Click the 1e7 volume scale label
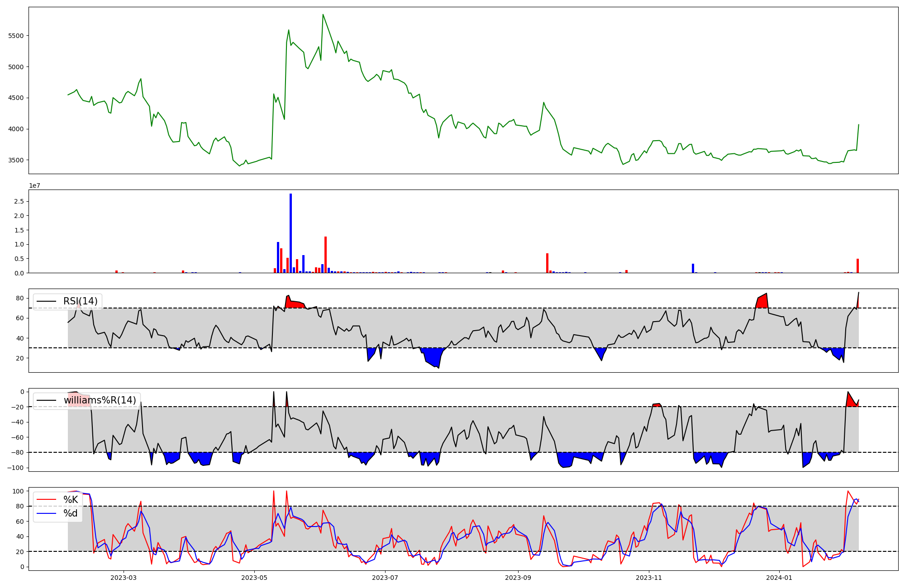The width and height of the screenshot is (905, 588). (x=34, y=186)
